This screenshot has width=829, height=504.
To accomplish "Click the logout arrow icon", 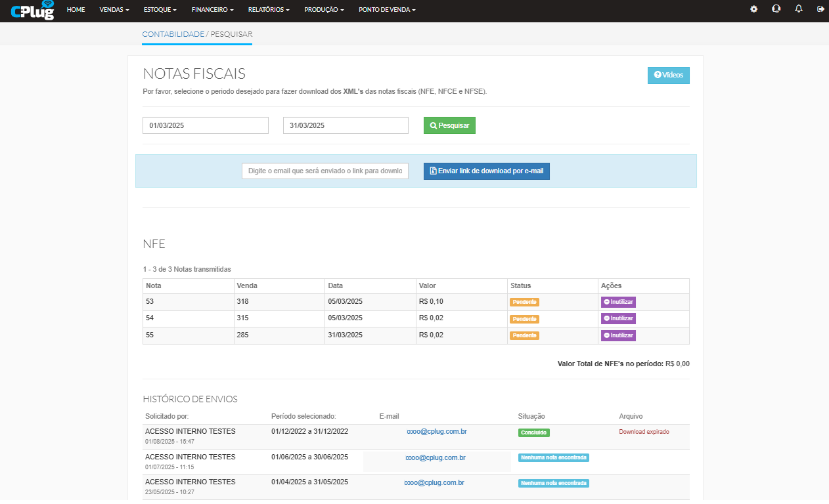I will [820, 9].
